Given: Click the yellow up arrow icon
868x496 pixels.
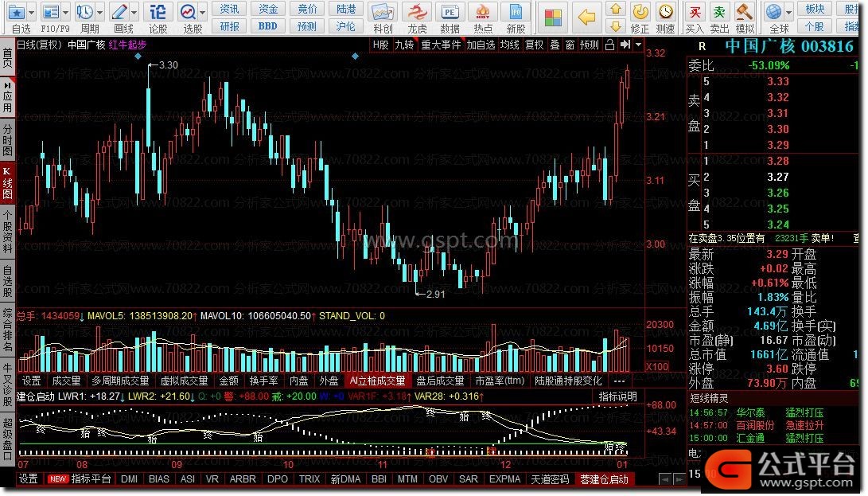Looking at the screenshot, I should point(615,10).
